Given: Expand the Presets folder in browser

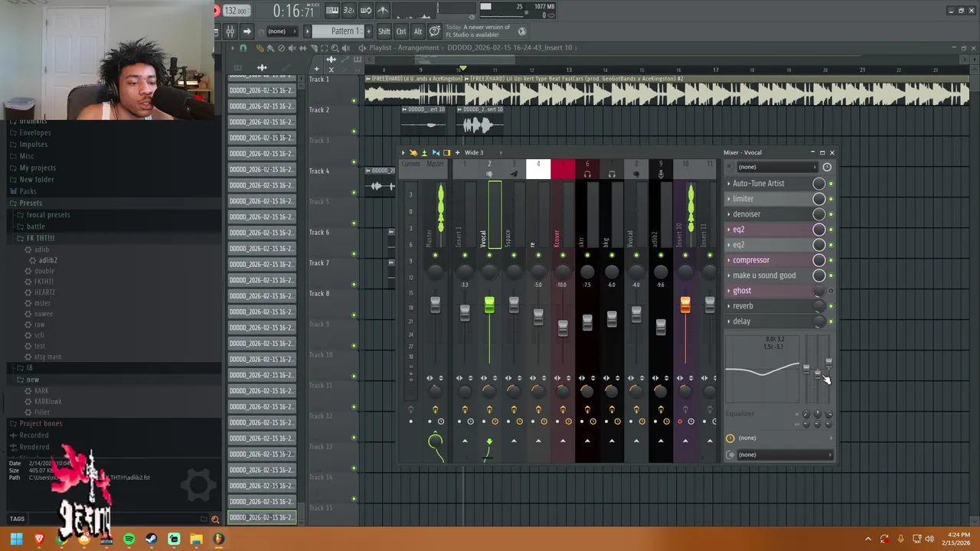Looking at the screenshot, I should point(31,203).
